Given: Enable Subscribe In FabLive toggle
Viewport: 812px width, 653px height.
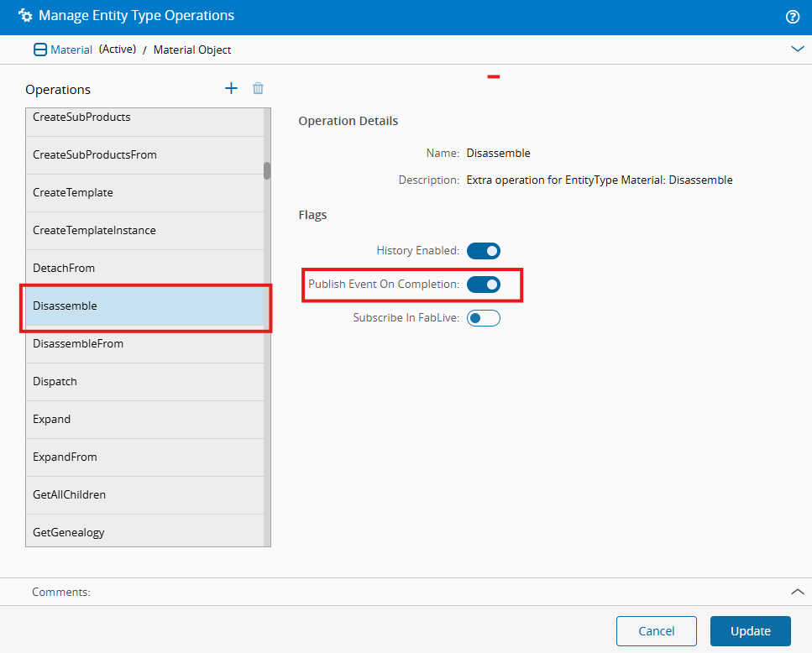Looking at the screenshot, I should click(483, 318).
